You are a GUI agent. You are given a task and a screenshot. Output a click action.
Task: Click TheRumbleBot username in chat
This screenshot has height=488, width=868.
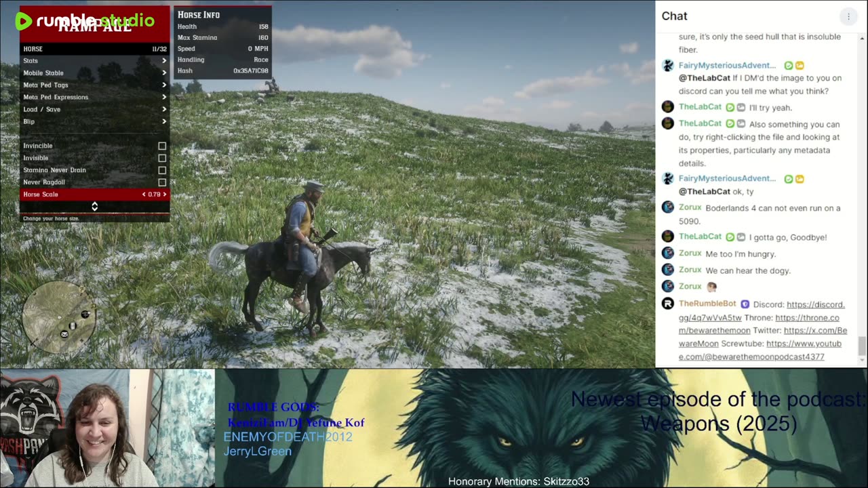(707, 304)
